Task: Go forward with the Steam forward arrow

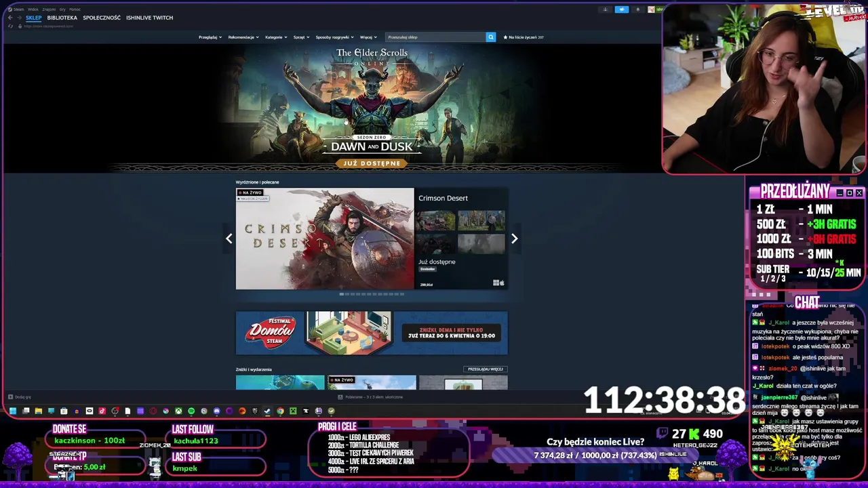Action: pyautogui.click(x=19, y=18)
